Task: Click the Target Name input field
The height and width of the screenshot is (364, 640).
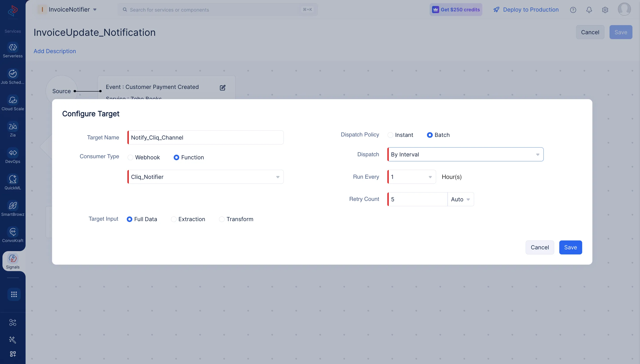Action: 205,138
